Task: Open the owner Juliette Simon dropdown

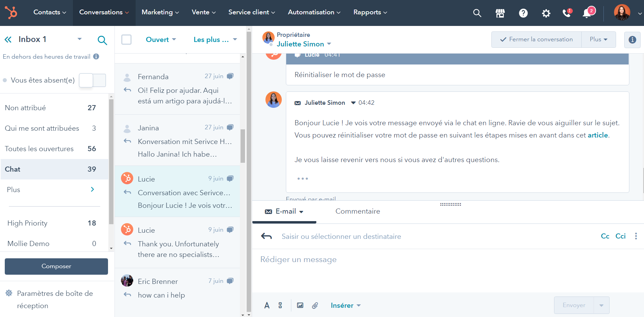Action: (304, 44)
